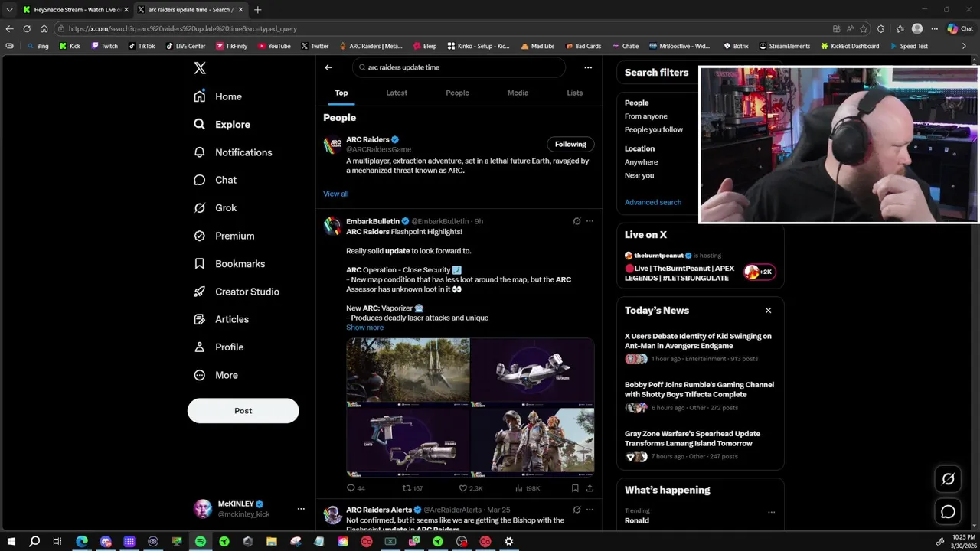Open the More menu in sidebar
Image resolution: width=980 pixels, height=551 pixels.
pos(216,375)
